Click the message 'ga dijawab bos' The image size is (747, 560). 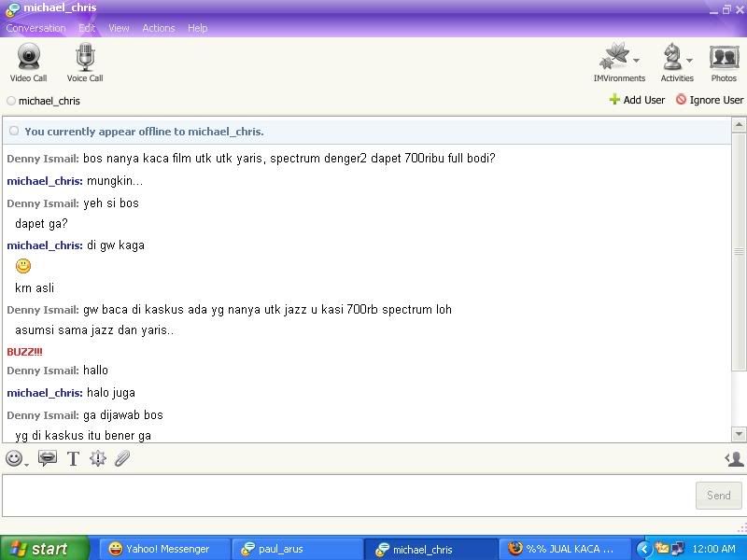123,414
